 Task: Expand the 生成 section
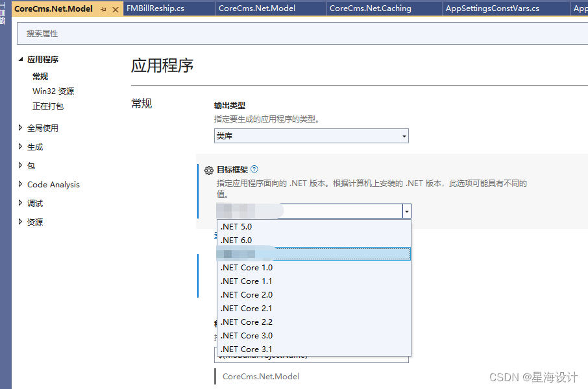pyautogui.click(x=20, y=147)
